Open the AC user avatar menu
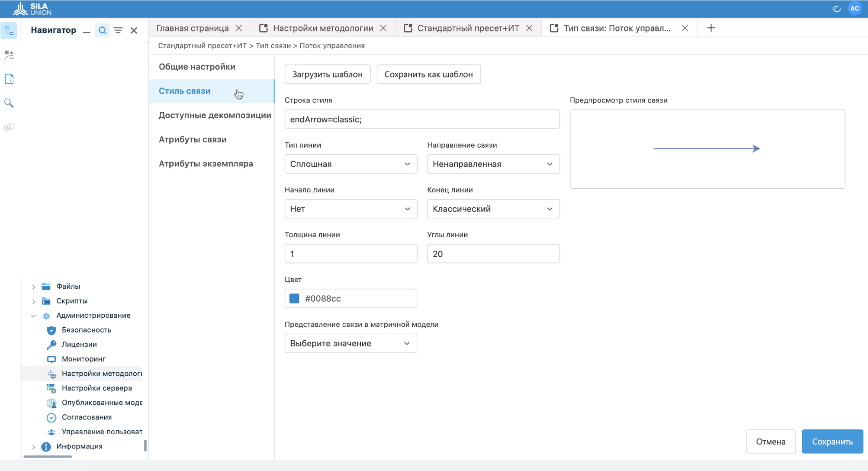 (855, 9)
